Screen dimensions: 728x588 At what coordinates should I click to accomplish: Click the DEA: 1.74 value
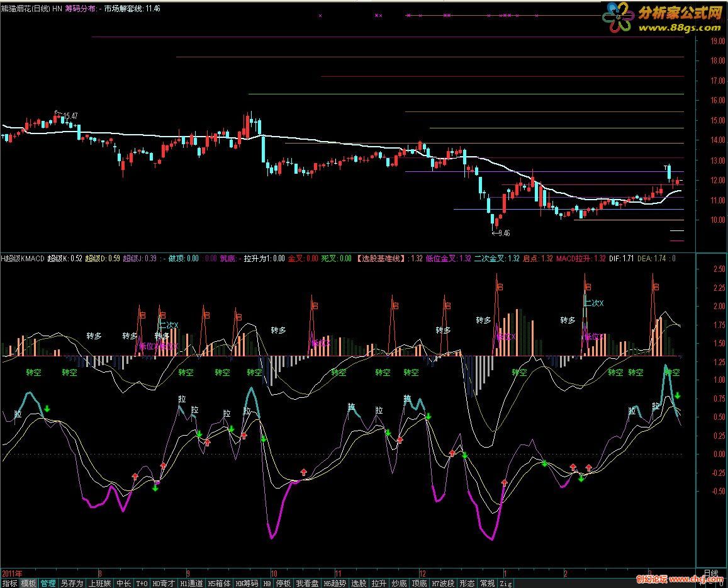point(652,258)
